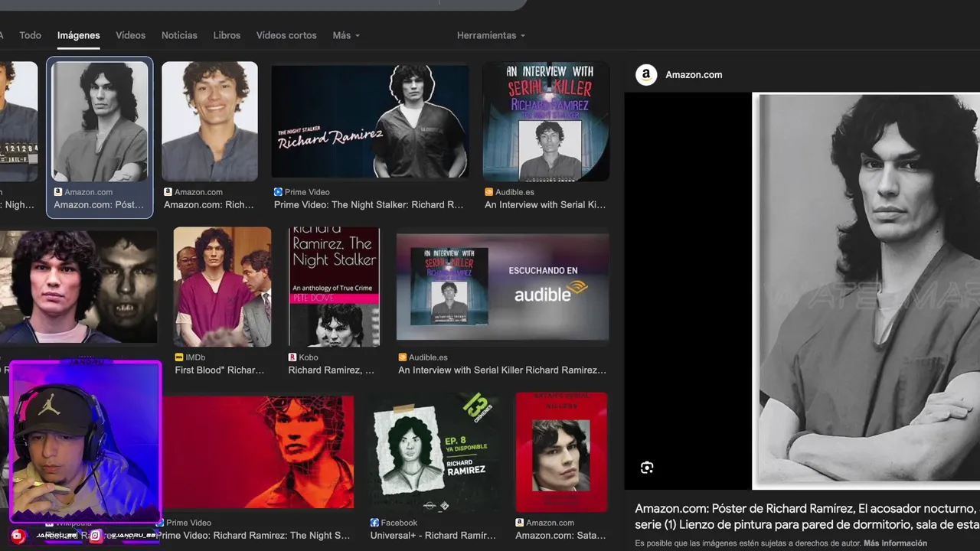Open the Herramientas dropdown
Screen dimensions: 980x551
[491, 35]
